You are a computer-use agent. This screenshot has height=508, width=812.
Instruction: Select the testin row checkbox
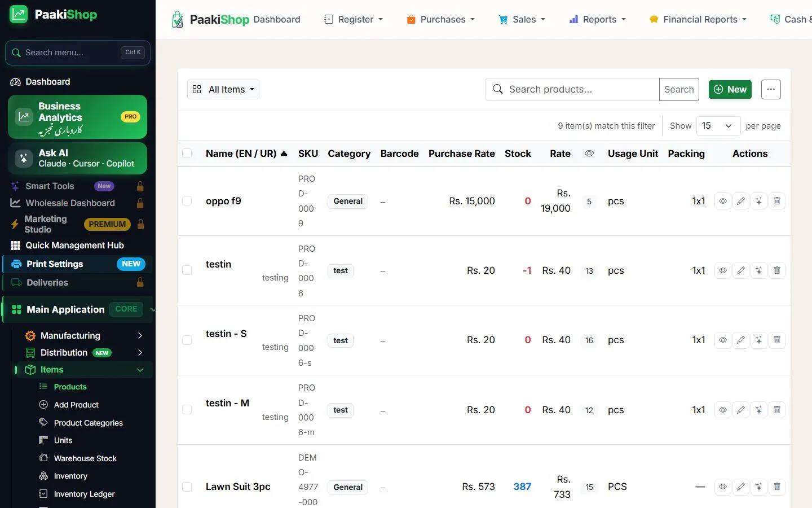coord(187,270)
